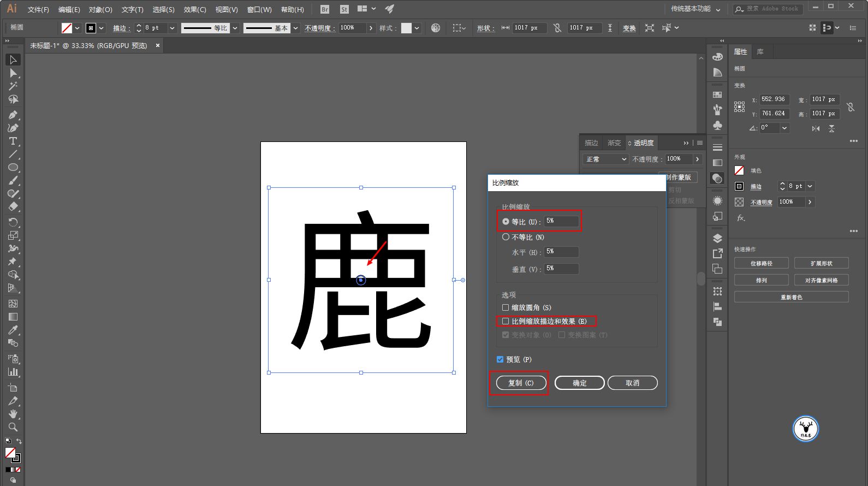The image size is (868, 486).
Task: Enable 缩放圆角 checkbox
Action: pyautogui.click(x=506, y=307)
